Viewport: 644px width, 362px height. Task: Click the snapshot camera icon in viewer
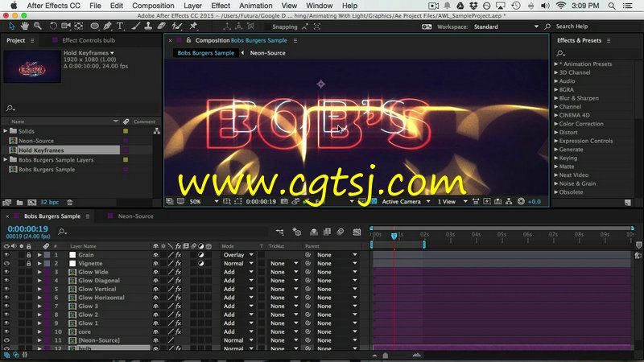click(x=284, y=202)
